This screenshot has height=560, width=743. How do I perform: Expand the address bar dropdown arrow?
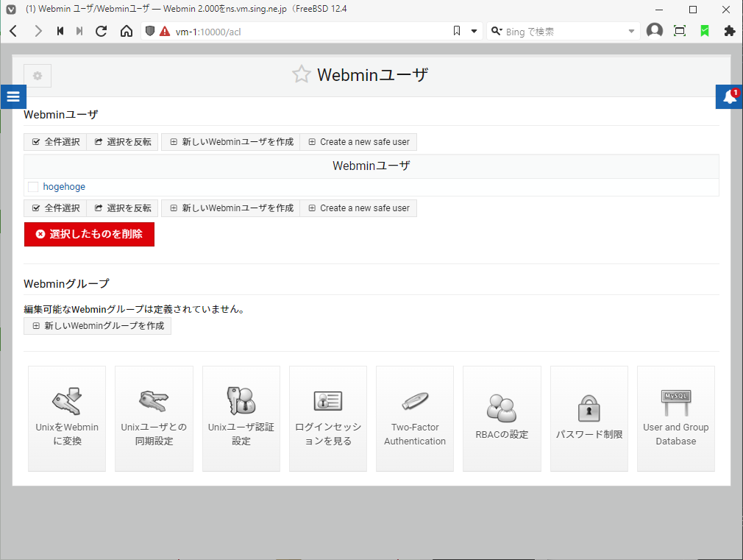tap(474, 32)
